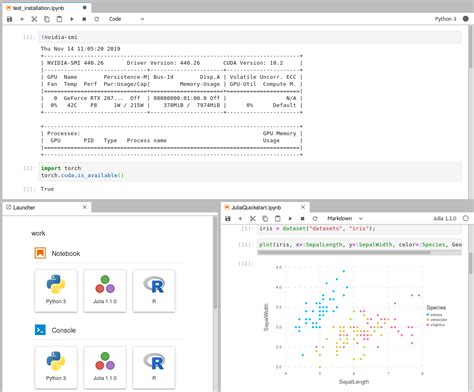Open the Markdown cell type dropdown
The height and width of the screenshot is (392, 474).
pos(345,218)
